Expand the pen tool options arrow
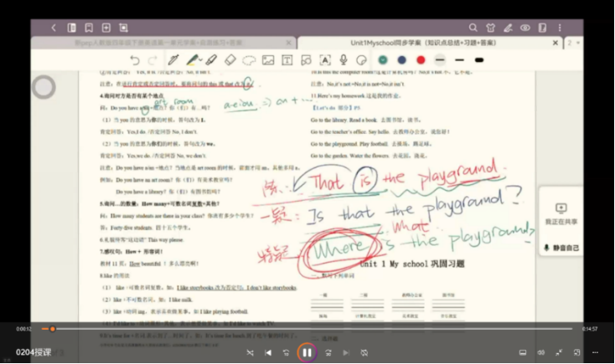Image resolution: width=615 pixels, height=364 pixels. (201, 60)
